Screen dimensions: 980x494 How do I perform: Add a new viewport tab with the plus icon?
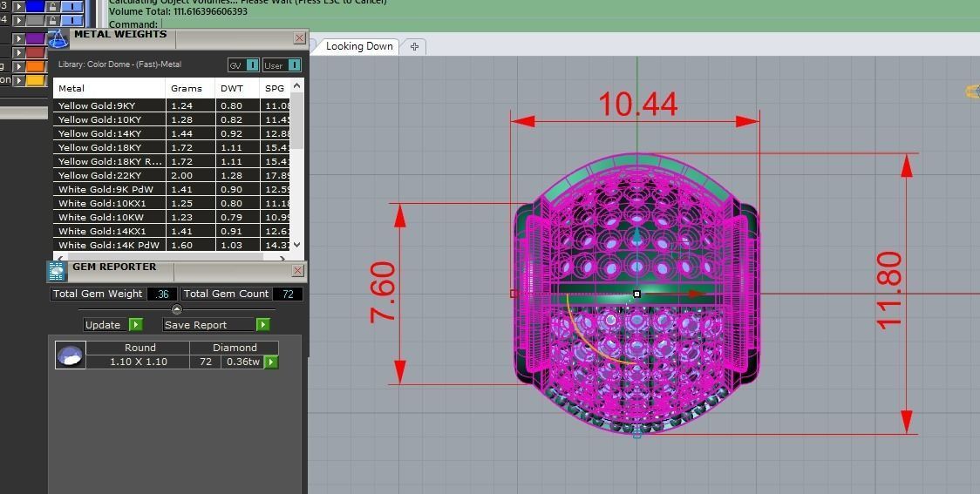click(414, 46)
